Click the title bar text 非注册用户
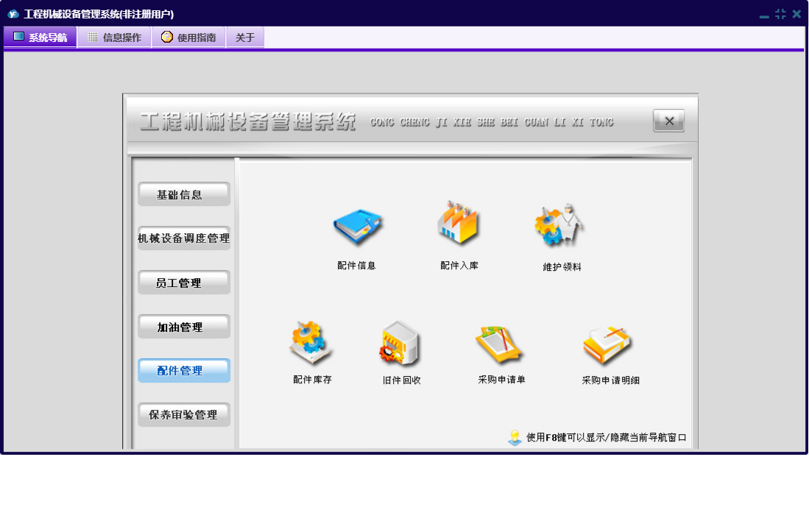The image size is (809, 532). click(x=146, y=15)
